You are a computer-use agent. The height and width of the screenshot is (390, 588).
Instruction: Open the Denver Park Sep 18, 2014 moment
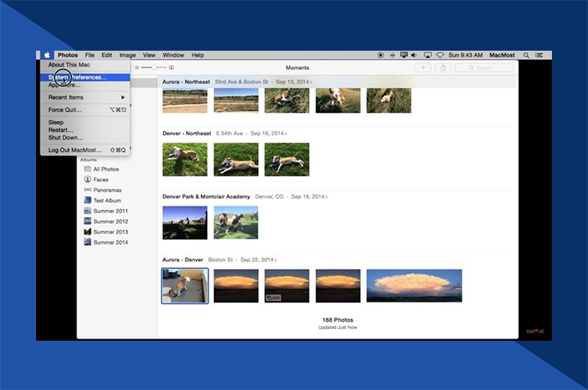click(x=245, y=196)
